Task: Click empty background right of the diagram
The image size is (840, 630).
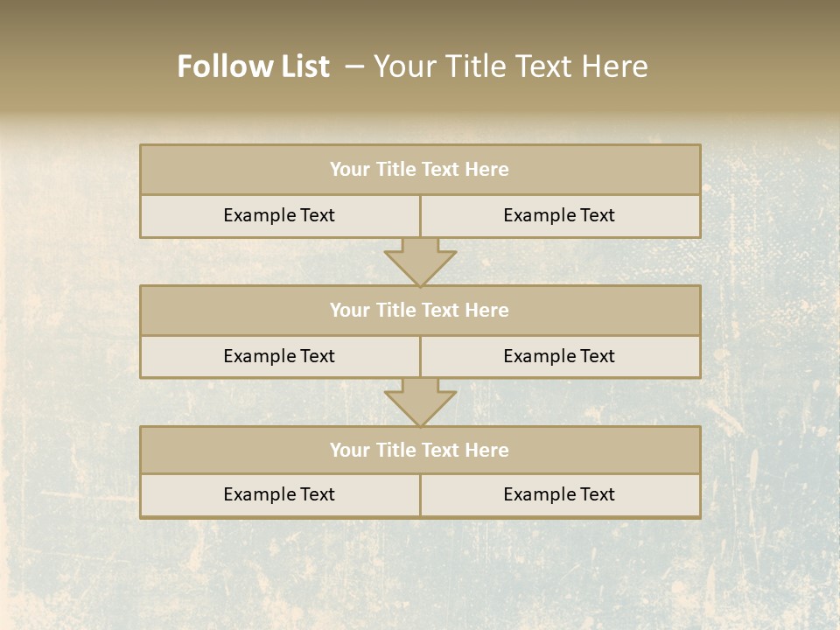Action: tap(770, 332)
